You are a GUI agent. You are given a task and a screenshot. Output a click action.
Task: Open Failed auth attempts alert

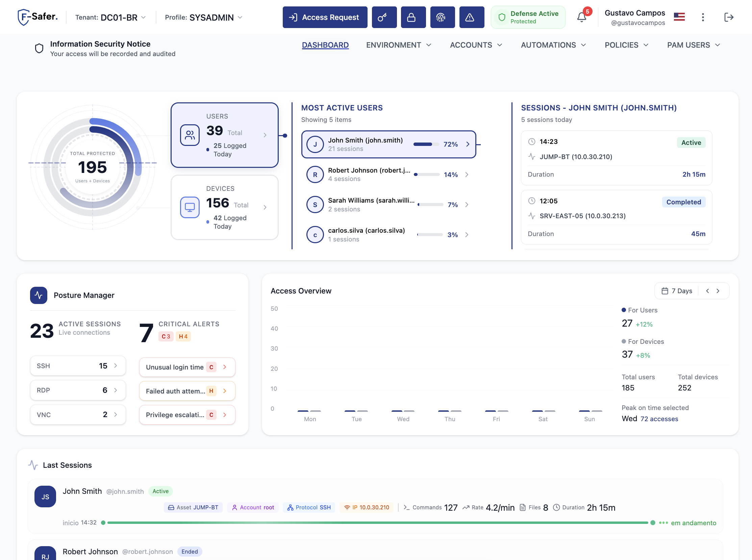187,391
